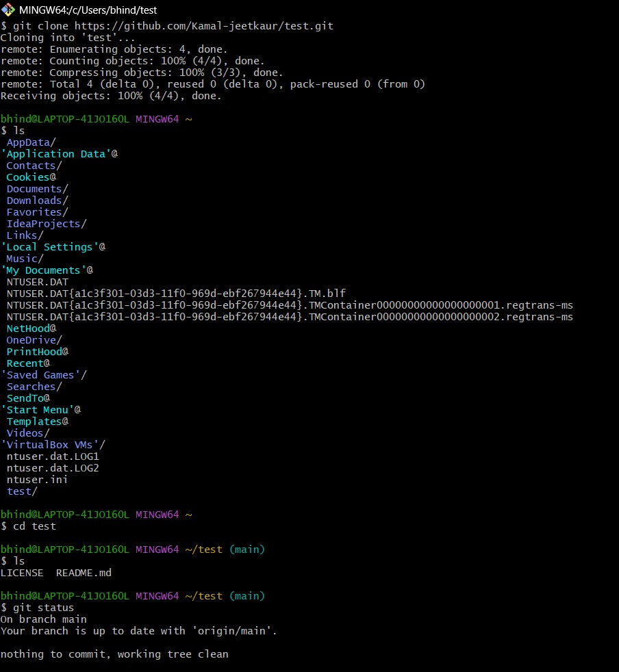
Task: Click the 'origin/main' text in status output
Action: pos(234,631)
